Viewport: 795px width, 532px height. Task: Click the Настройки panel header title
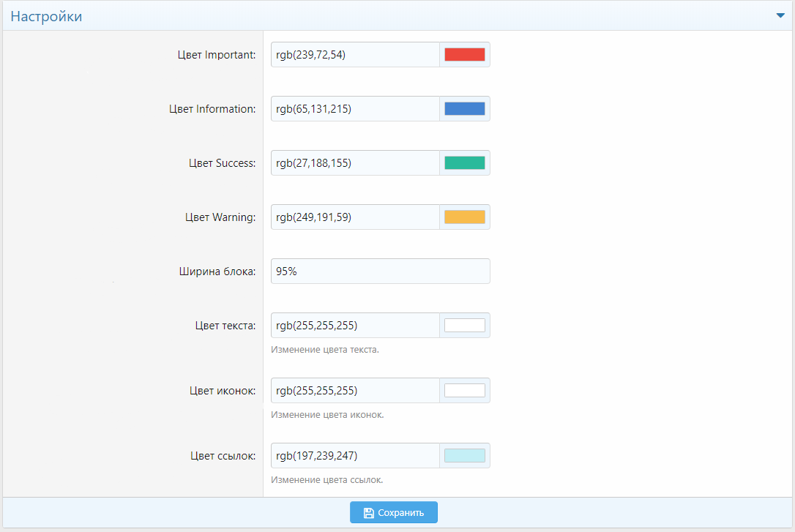click(x=46, y=16)
